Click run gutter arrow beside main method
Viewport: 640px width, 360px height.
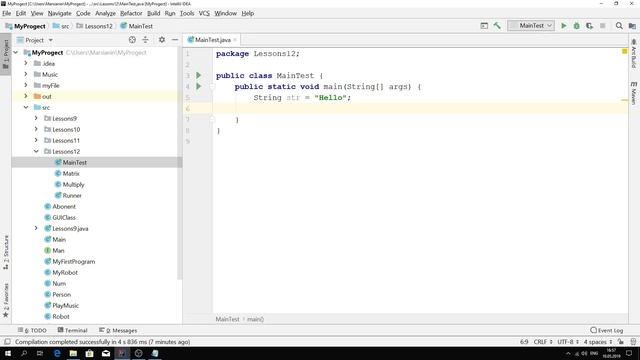click(x=199, y=87)
